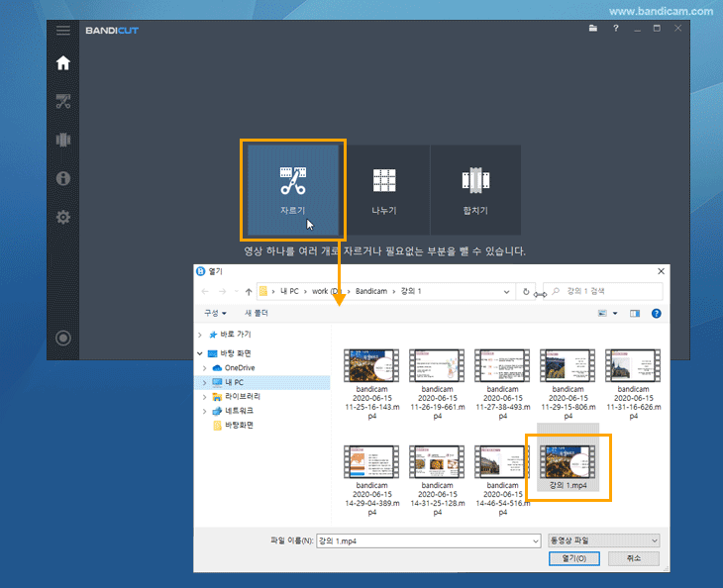Select the 나누기 (Split) tile
The width and height of the screenshot is (723, 588).
383,189
